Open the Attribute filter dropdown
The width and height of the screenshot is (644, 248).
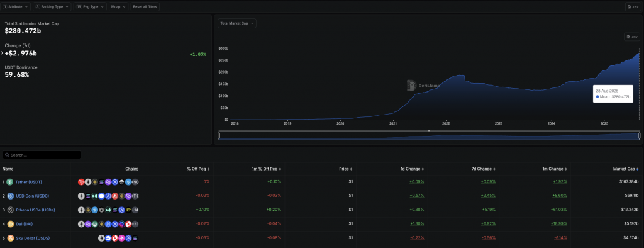pos(16,6)
